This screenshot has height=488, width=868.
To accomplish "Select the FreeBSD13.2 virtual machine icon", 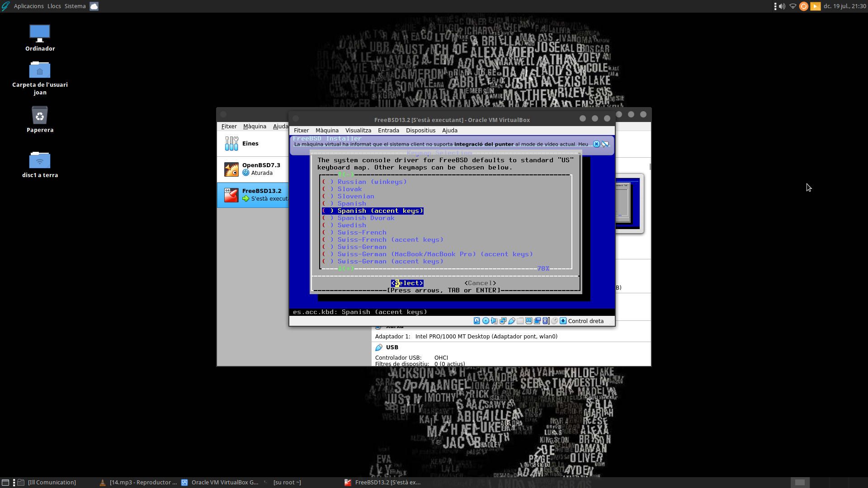I will point(231,195).
